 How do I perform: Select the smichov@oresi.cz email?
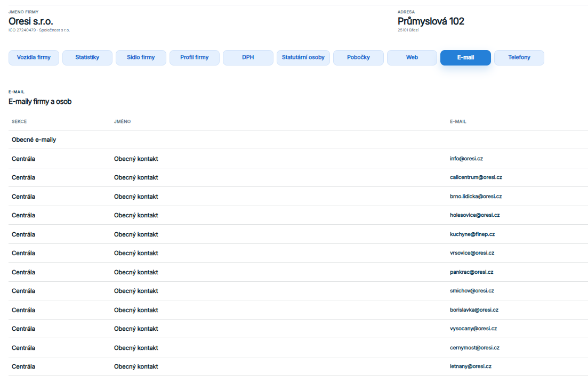coord(472,291)
